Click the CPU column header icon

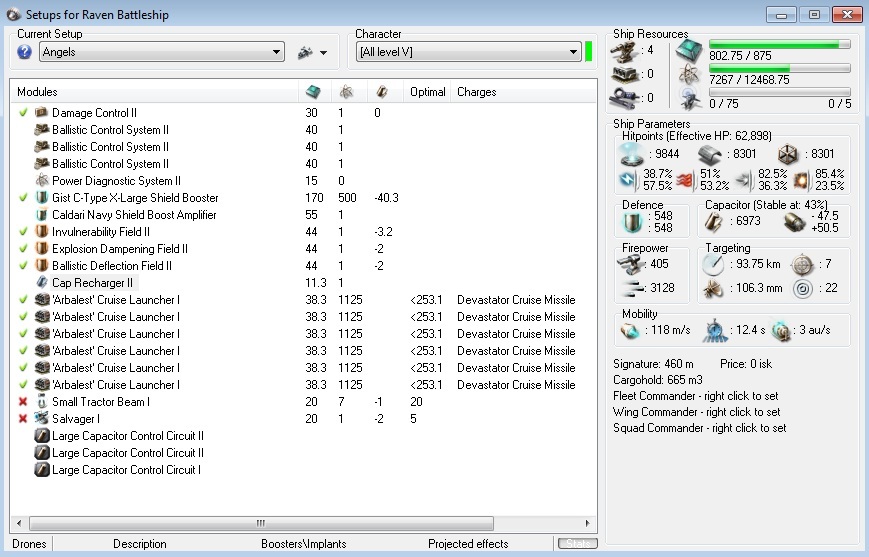(x=313, y=92)
